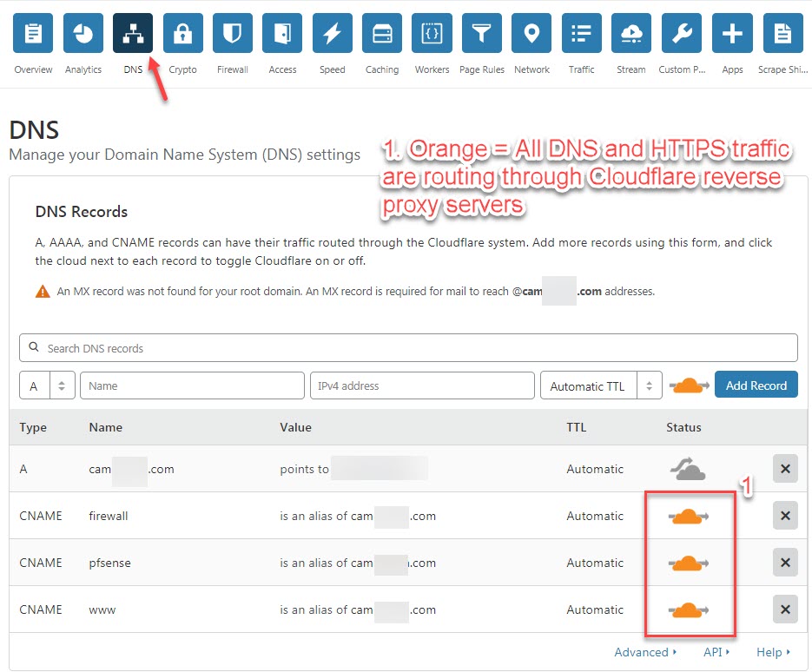Toggle proxy cloud beside Add Record button

[689, 385]
